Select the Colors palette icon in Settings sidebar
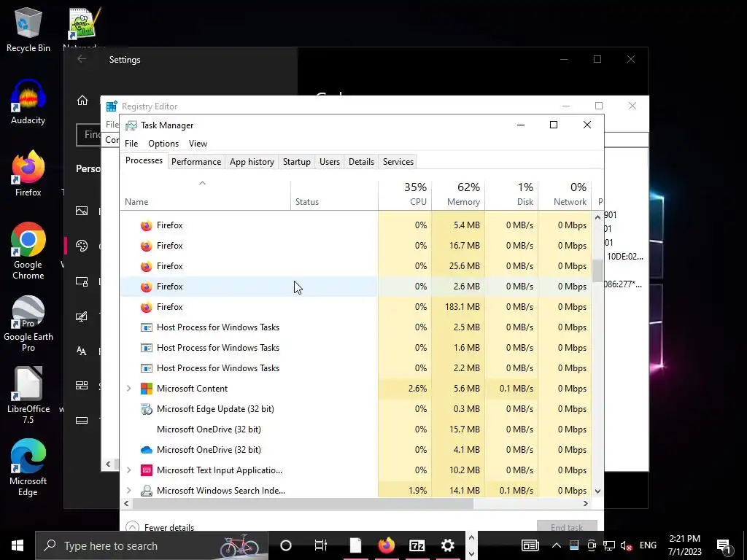Viewport: 747px width, 560px height. [82, 246]
